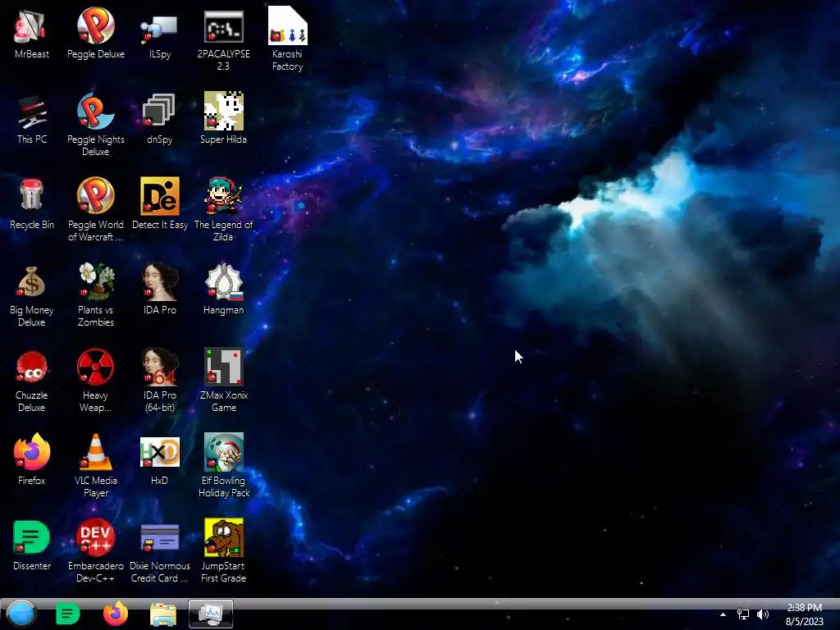Launch Firefox from the taskbar
840x630 pixels.
pos(115,614)
